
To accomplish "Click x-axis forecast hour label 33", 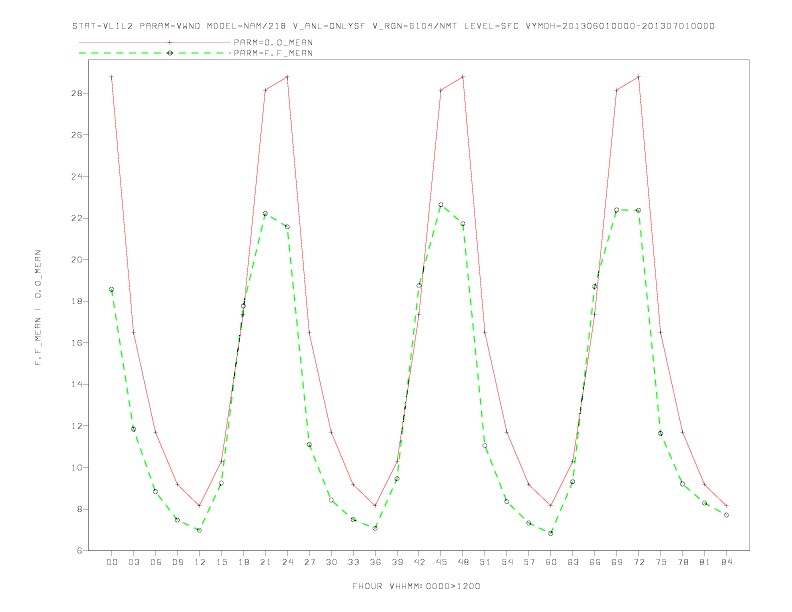I will 353,562.
